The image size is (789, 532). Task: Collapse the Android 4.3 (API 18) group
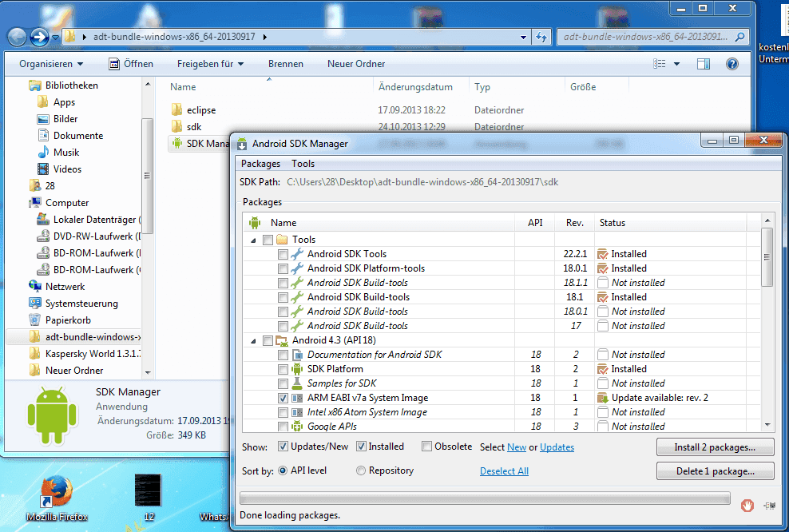(x=254, y=341)
